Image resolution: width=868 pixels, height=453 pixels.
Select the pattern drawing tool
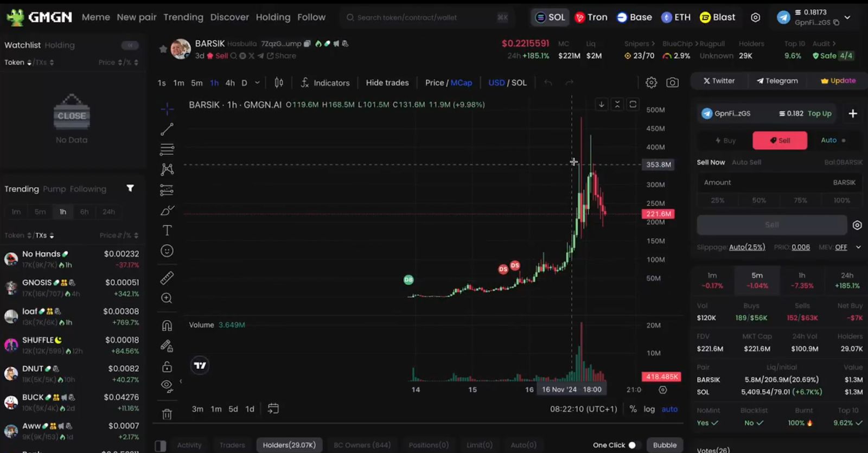(167, 169)
